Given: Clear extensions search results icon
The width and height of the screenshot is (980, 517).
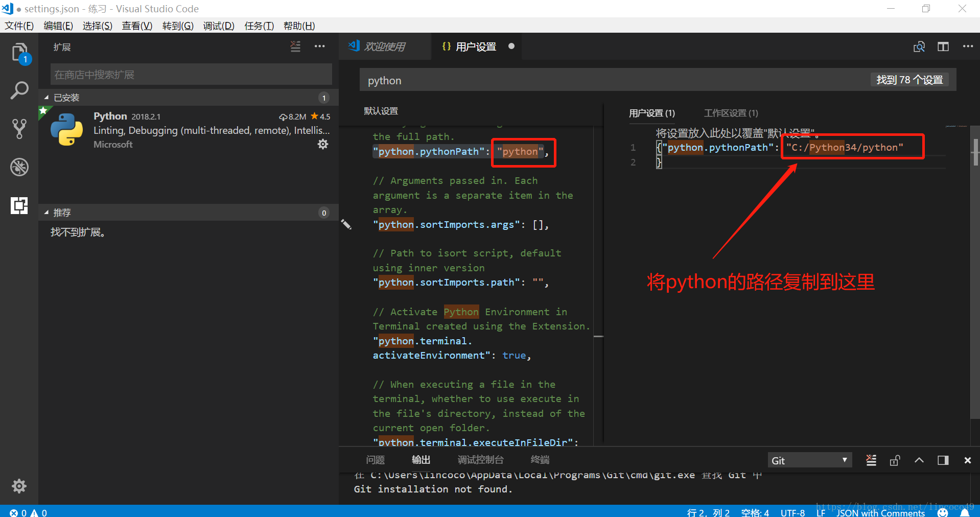Looking at the screenshot, I should pos(295,46).
